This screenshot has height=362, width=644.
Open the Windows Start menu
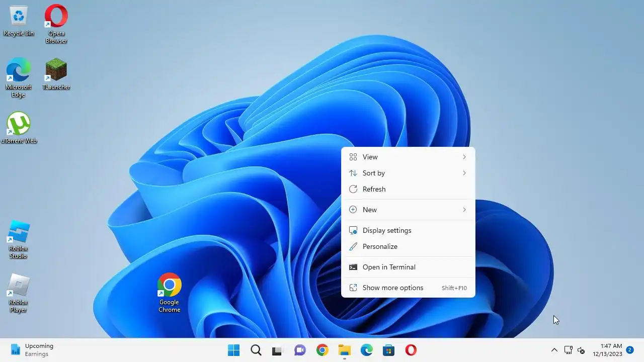click(x=234, y=350)
